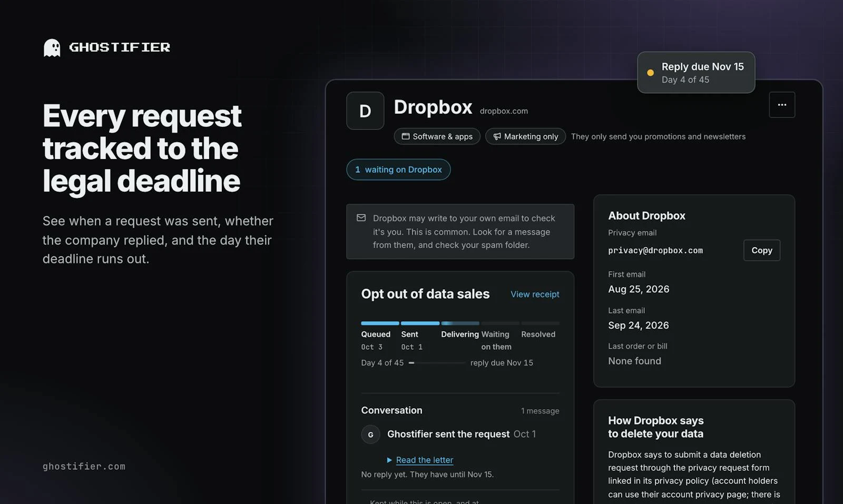Click the dropbox.com domain text
Image resolution: width=843 pixels, height=504 pixels.
[x=504, y=111]
